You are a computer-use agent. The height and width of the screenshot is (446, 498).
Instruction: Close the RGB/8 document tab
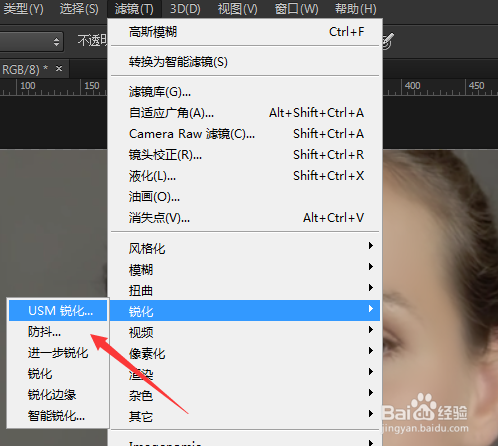coord(59,69)
